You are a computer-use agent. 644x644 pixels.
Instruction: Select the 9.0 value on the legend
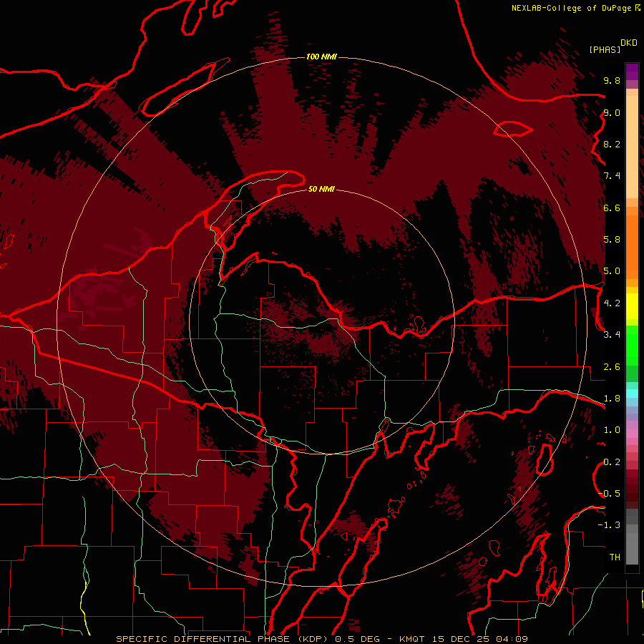(x=612, y=112)
